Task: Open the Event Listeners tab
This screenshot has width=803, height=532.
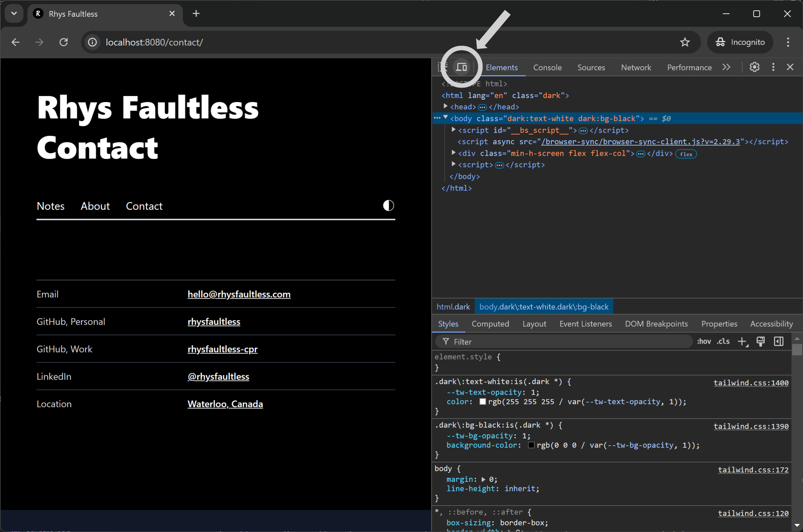Action: point(586,324)
